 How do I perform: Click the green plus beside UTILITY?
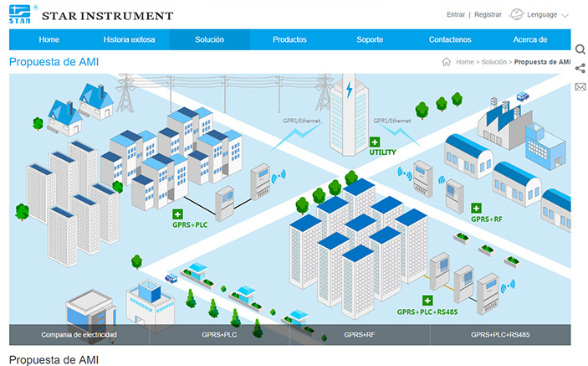pyautogui.click(x=375, y=142)
